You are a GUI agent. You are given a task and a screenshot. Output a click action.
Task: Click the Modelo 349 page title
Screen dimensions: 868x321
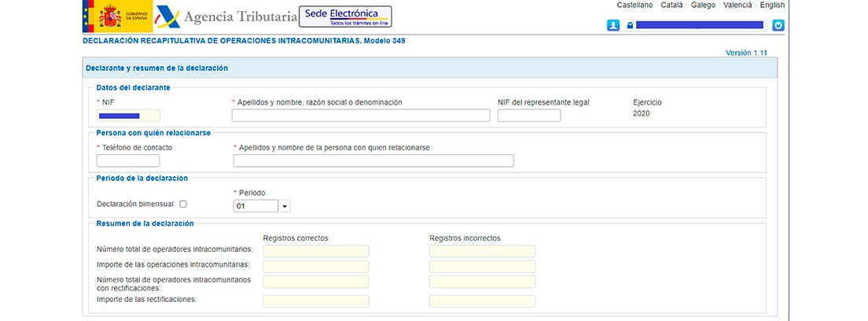point(244,40)
